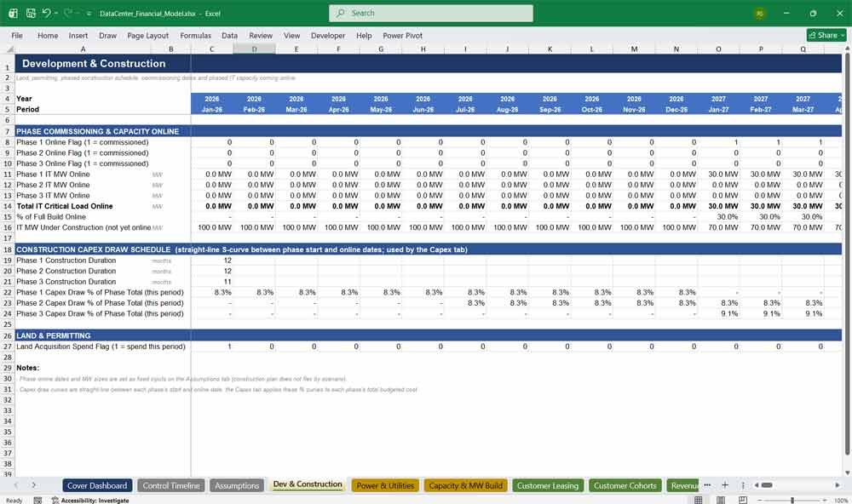Click horizontal scroll right arrow
This screenshot has width=852, height=504.
pos(838,485)
